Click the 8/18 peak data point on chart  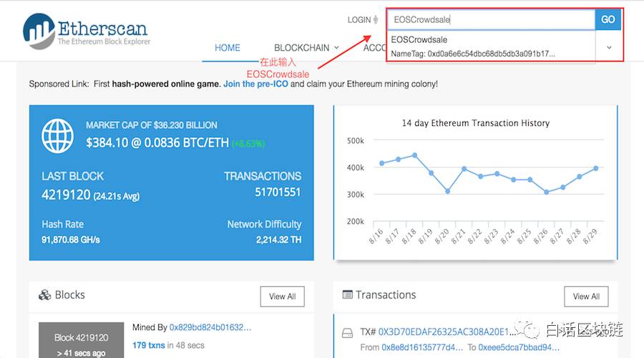point(415,155)
